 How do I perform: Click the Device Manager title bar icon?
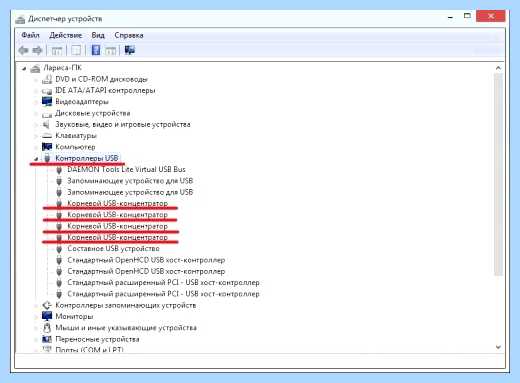point(20,19)
